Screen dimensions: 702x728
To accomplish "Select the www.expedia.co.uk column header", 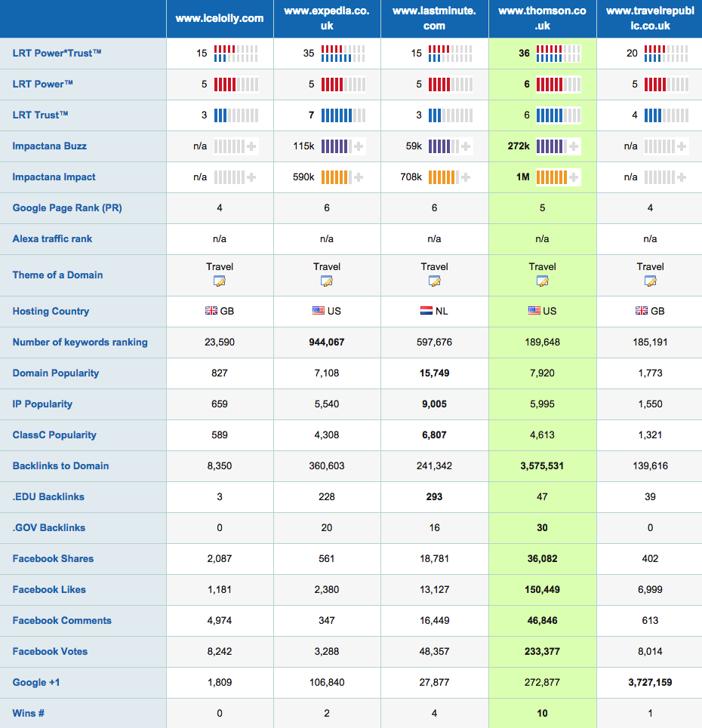I will (327, 19).
